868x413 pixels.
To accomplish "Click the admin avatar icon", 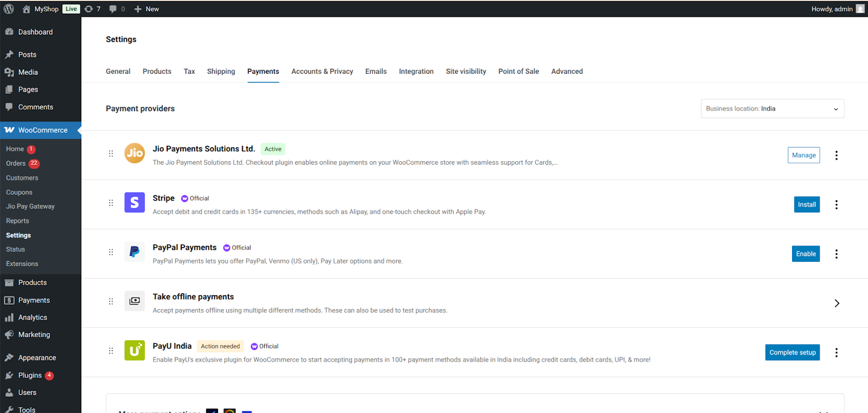I will tap(860, 9).
